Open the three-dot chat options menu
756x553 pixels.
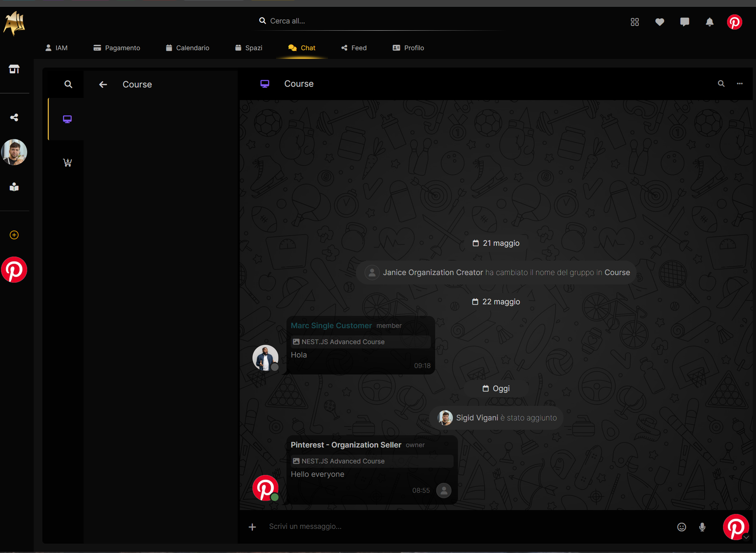(739, 84)
